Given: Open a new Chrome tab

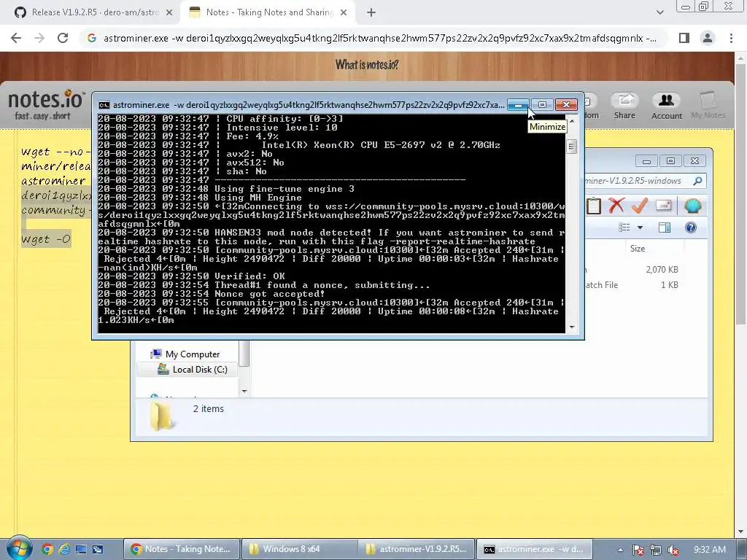Looking at the screenshot, I should tap(371, 12).
